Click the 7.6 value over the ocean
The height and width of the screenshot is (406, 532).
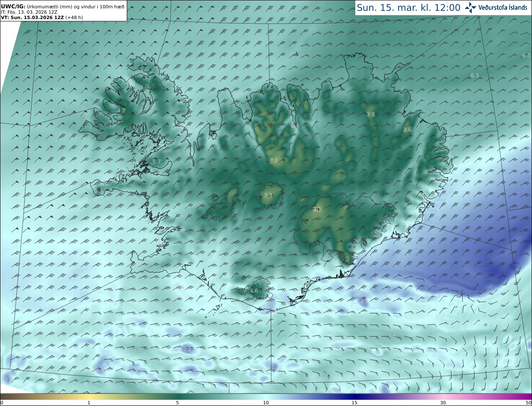pyautogui.click(x=392, y=335)
